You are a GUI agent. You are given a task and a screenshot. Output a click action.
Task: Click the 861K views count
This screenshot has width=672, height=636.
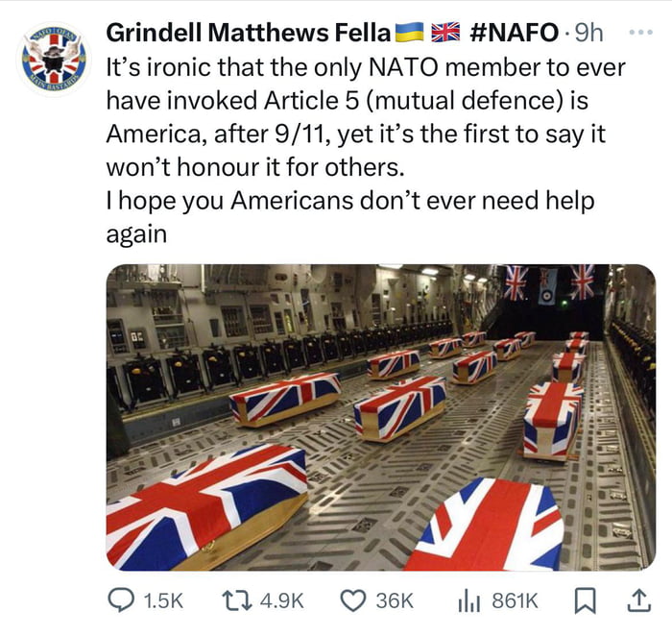[515, 600]
